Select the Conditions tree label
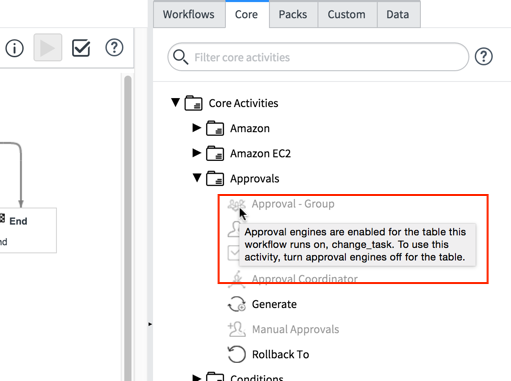Screen dimensions: 511x381 (257, 378)
